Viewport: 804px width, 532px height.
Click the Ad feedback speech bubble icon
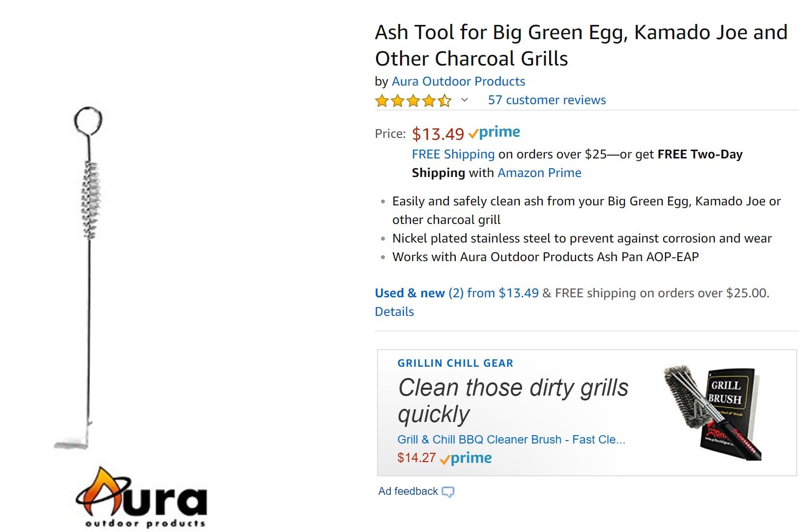coord(448,492)
